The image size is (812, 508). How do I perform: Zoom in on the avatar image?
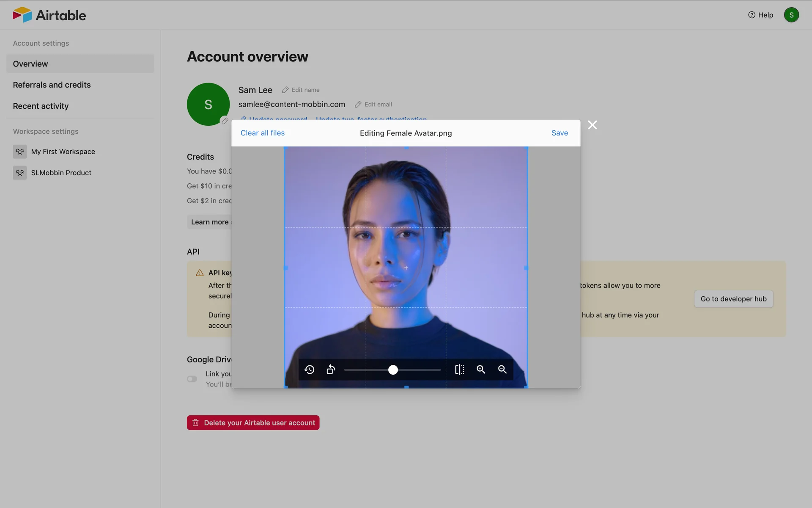(481, 370)
